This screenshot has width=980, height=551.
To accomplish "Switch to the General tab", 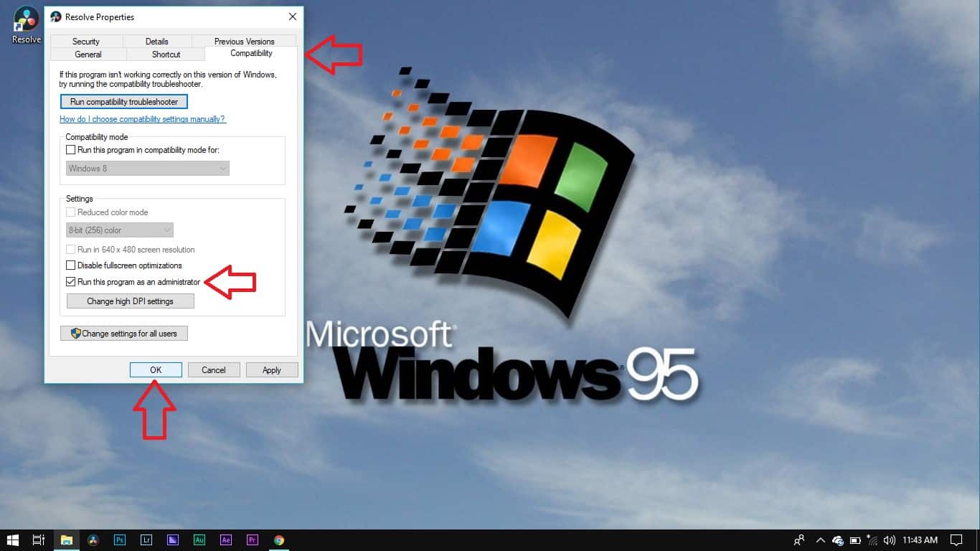I will click(88, 55).
